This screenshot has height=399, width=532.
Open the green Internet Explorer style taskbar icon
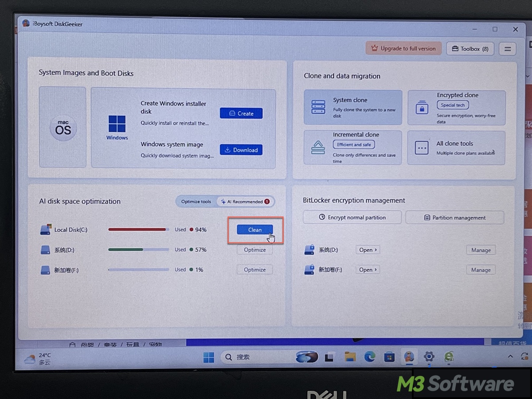tap(449, 356)
